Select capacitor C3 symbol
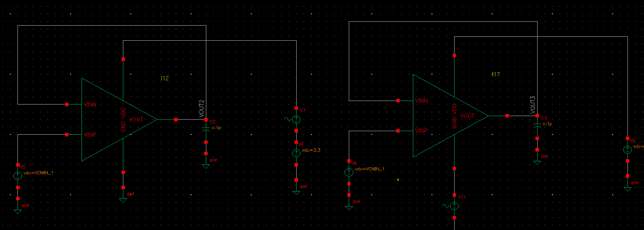 (537, 126)
